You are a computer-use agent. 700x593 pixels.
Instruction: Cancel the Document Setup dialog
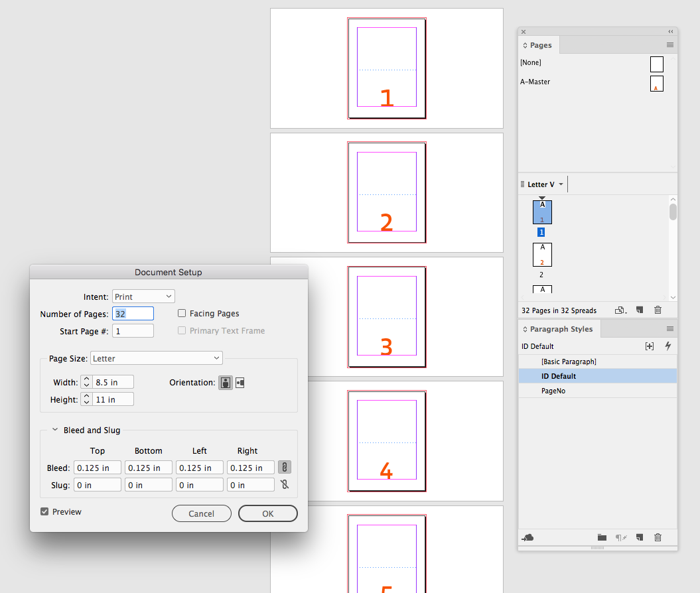pyautogui.click(x=201, y=513)
